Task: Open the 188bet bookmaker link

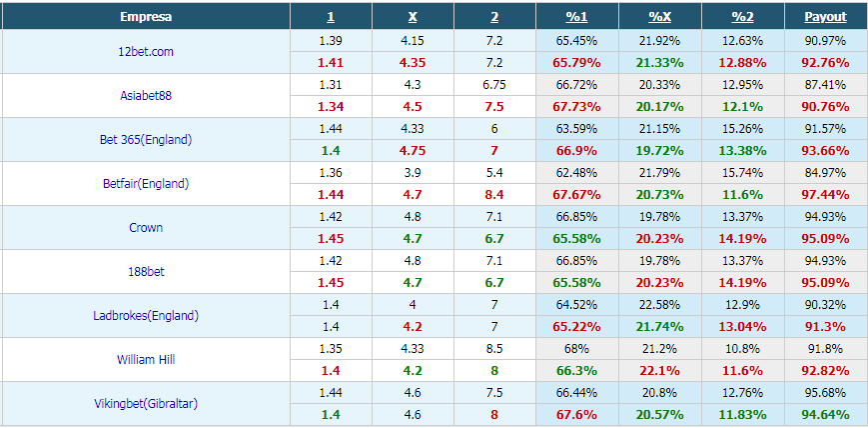Action: 146,271
